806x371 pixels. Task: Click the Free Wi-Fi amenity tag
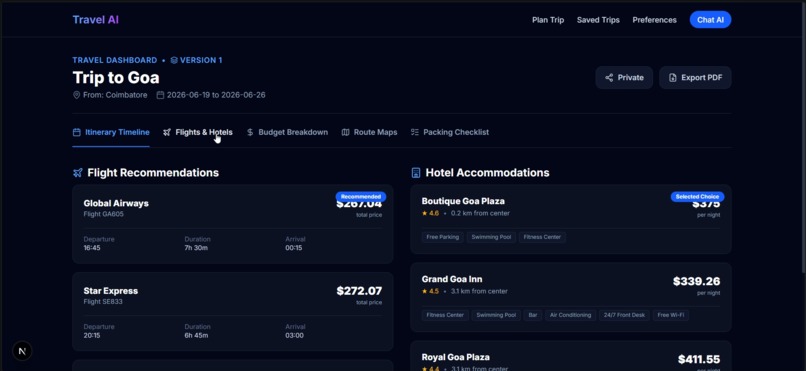pos(671,315)
